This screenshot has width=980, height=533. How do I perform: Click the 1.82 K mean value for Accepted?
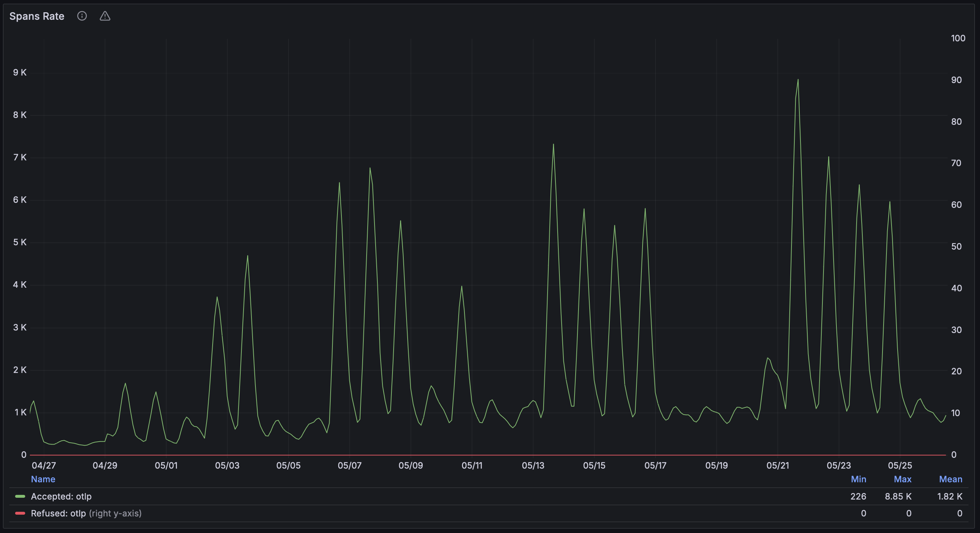click(x=949, y=496)
